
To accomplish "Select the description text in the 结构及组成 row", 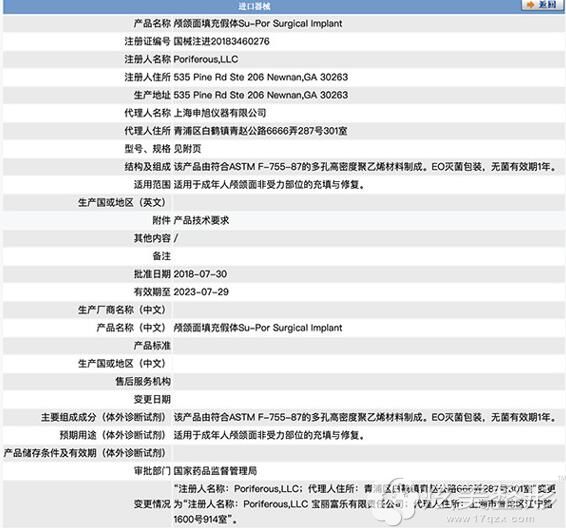I will (x=366, y=167).
